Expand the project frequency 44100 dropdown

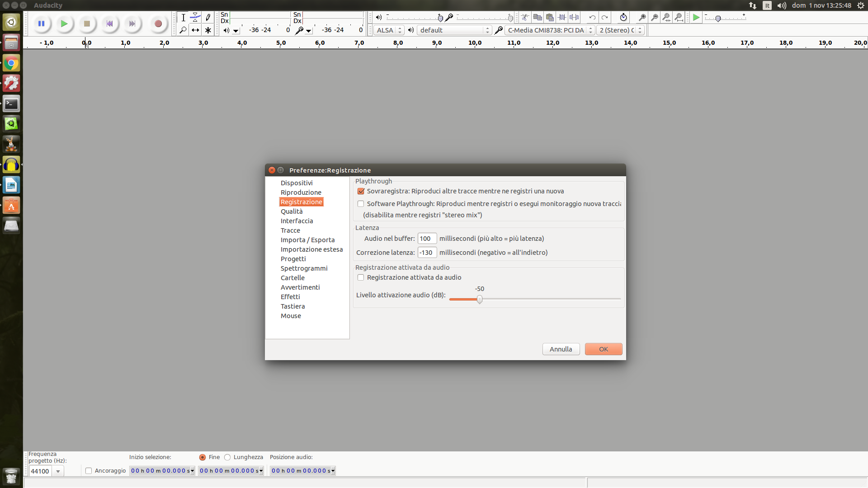tap(58, 471)
